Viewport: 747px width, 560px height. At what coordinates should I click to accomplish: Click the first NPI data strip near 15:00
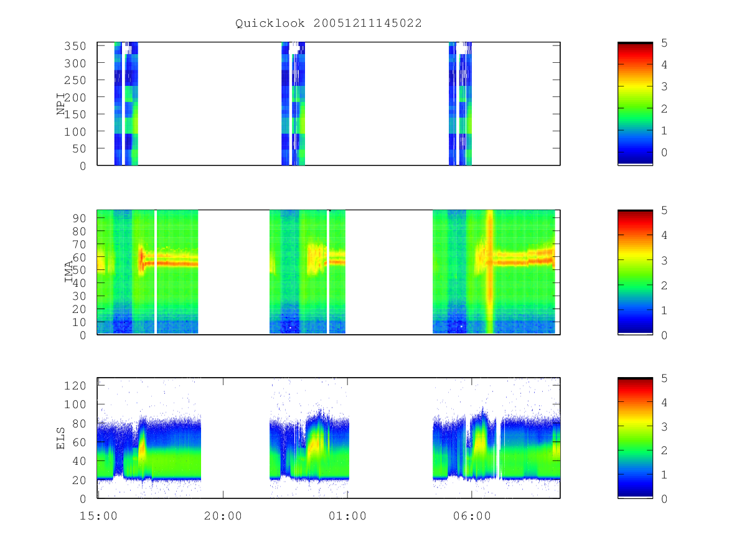pyautogui.click(x=126, y=103)
